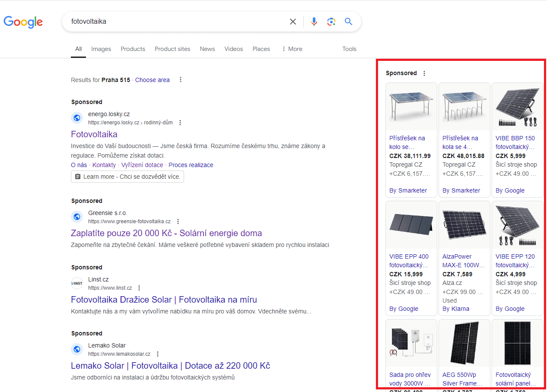Open Google Lens camera icon

tap(331, 21)
